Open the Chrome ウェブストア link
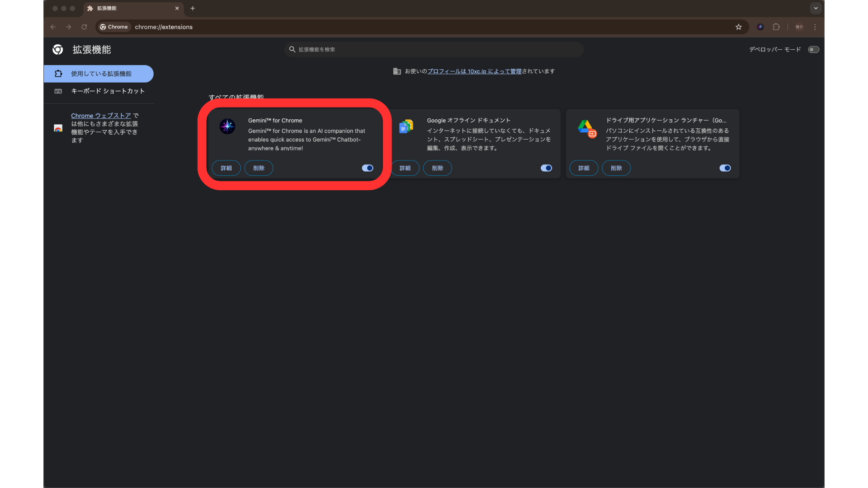The width and height of the screenshot is (868, 488). pyautogui.click(x=101, y=116)
